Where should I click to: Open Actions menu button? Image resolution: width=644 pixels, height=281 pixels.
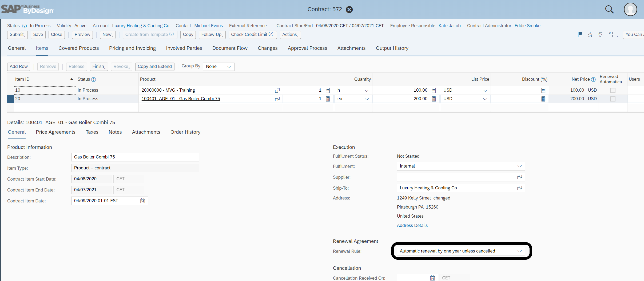point(290,35)
